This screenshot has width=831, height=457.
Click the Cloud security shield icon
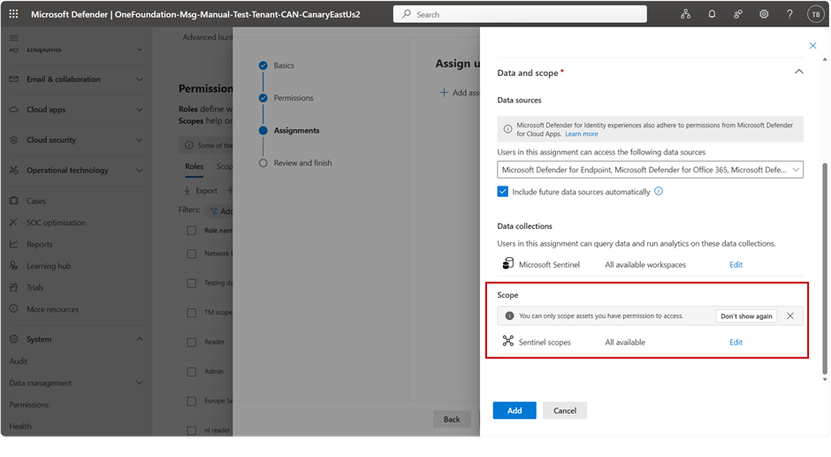(x=14, y=140)
